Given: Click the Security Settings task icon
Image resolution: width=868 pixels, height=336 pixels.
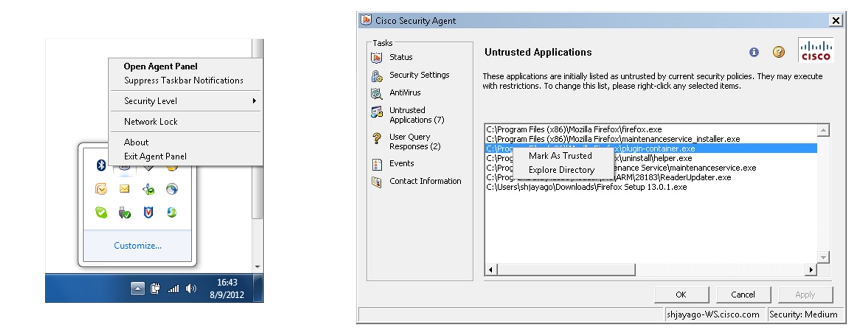Looking at the screenshot, I should tap(377, 76).
